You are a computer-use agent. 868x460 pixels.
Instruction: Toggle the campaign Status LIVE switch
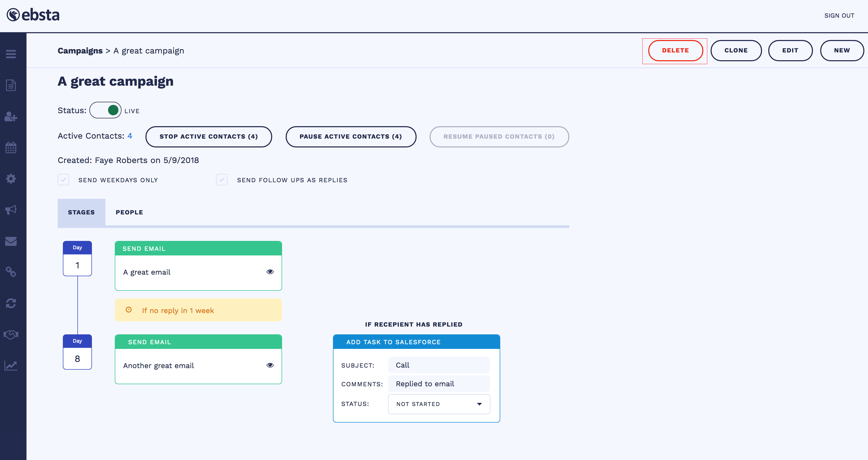105,110
